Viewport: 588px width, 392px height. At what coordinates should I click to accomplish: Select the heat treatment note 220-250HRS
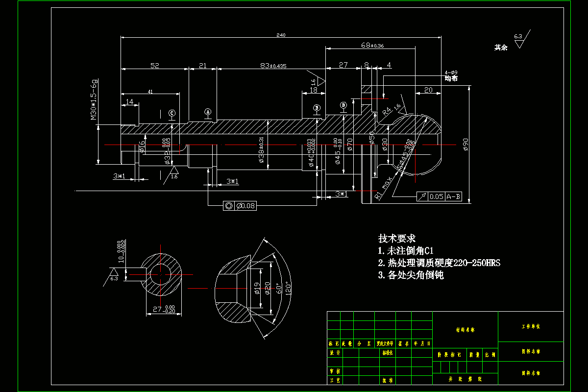pyautogui.click(x=440, y=263)
